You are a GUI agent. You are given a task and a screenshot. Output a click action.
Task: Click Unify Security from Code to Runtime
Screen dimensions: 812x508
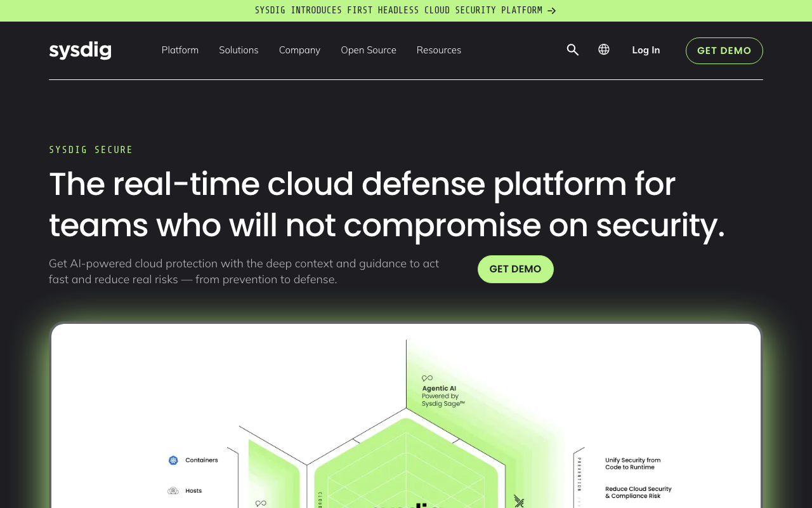click(632, 464)
